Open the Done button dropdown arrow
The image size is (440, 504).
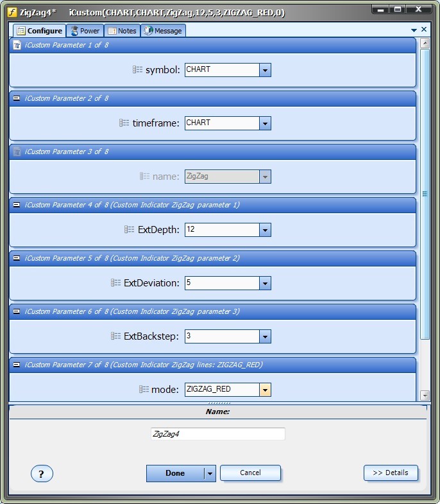[210, 473]
